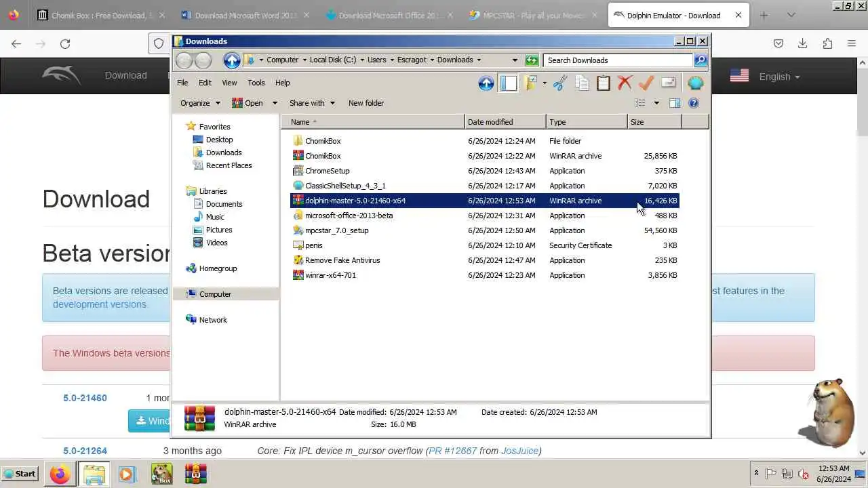
Task: Select microsoft-office-2013-beta file
Action: (x=484, y=216)
